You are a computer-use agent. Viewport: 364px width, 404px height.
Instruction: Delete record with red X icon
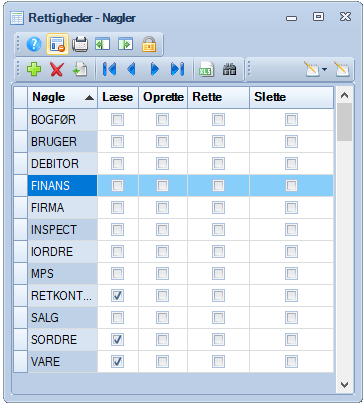point(57,69)
